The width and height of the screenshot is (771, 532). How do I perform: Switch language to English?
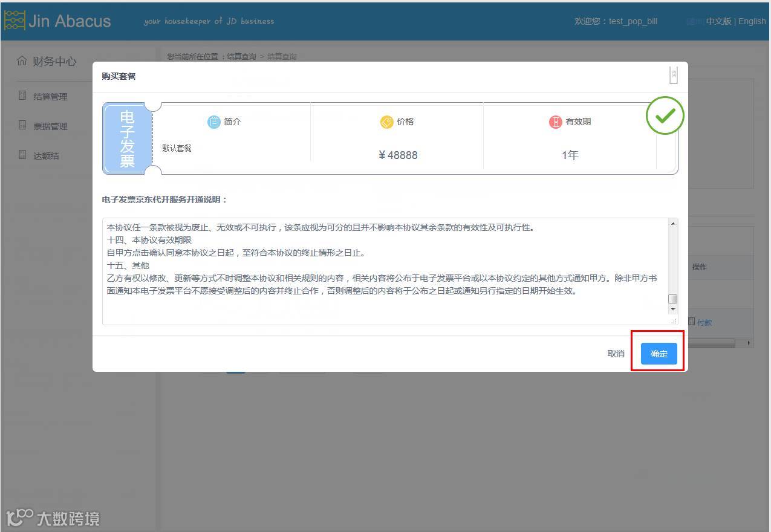click(x=752, y=21)
